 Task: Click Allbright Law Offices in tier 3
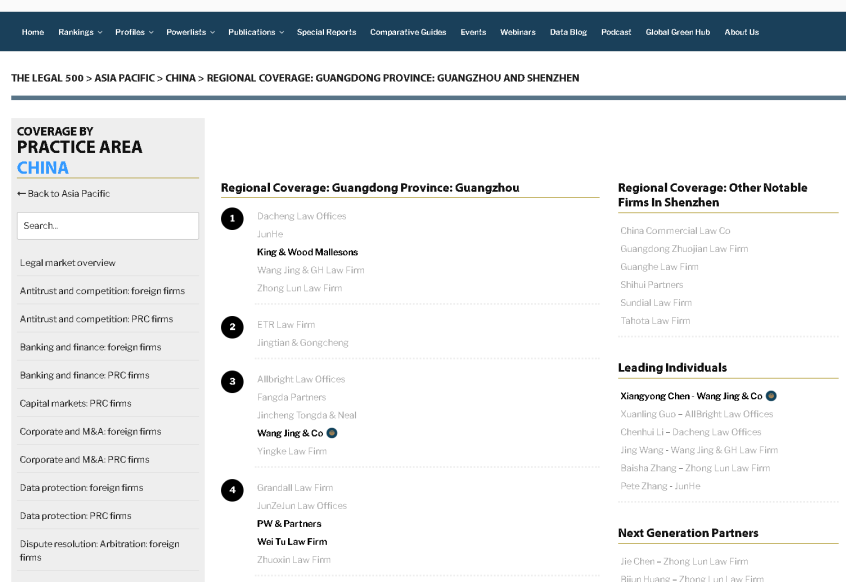pos(301,379)
